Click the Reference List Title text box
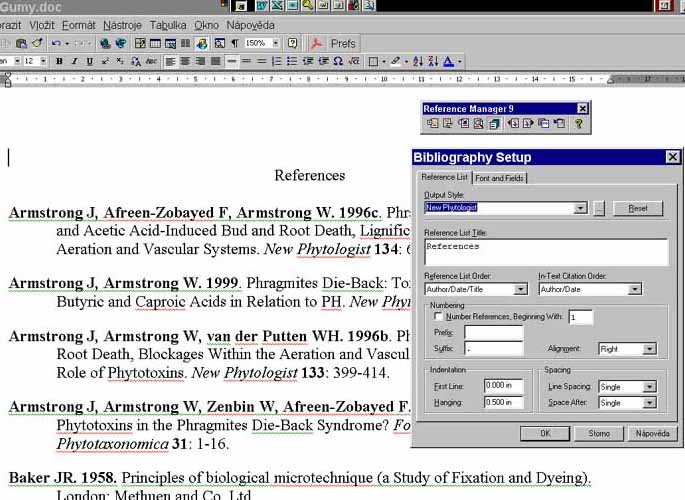The image size is (685, 500). point(546,252)
